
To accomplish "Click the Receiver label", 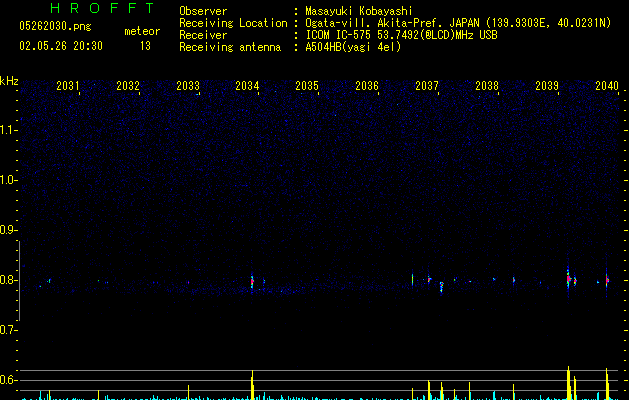I will (x=203, y=35).
